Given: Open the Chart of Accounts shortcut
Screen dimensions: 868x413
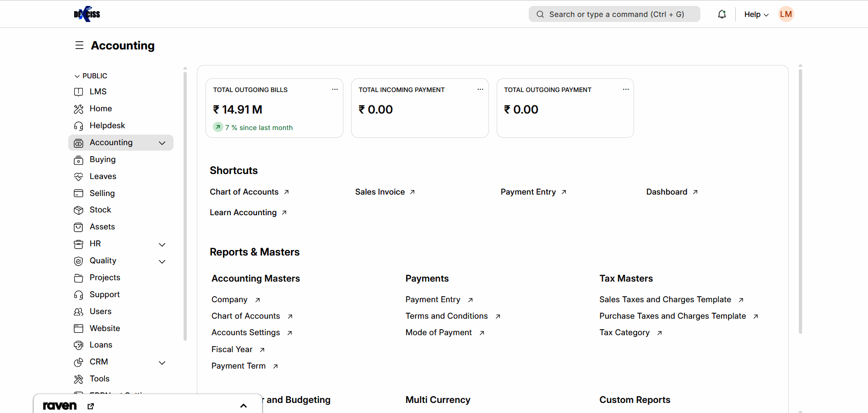Looking at the screenshot, I should (x=244, y=192).
